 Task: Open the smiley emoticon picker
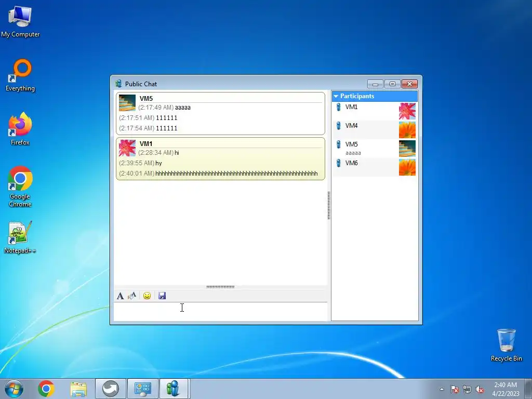[147, 296]
